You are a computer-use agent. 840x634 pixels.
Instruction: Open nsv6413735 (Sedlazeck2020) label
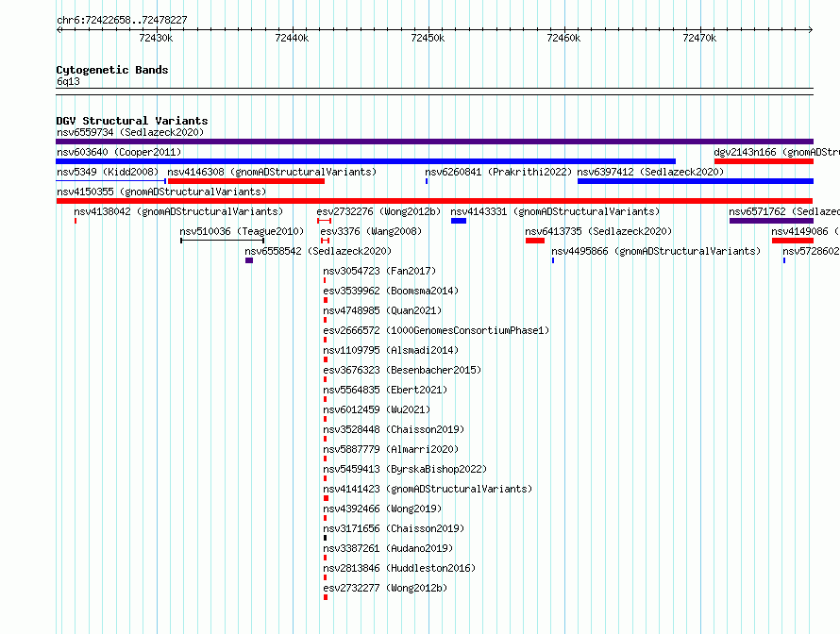pos(598,231)
